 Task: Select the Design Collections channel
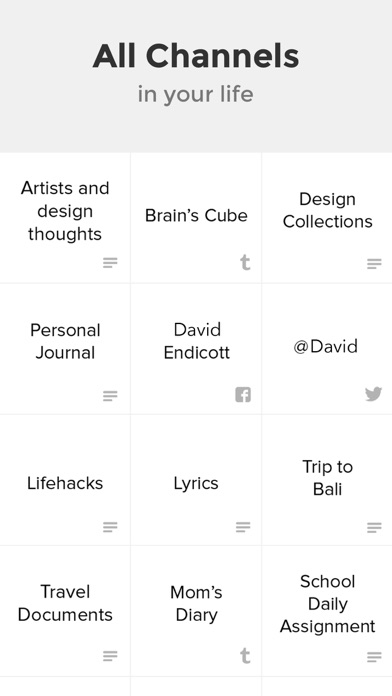pos(328,210)
